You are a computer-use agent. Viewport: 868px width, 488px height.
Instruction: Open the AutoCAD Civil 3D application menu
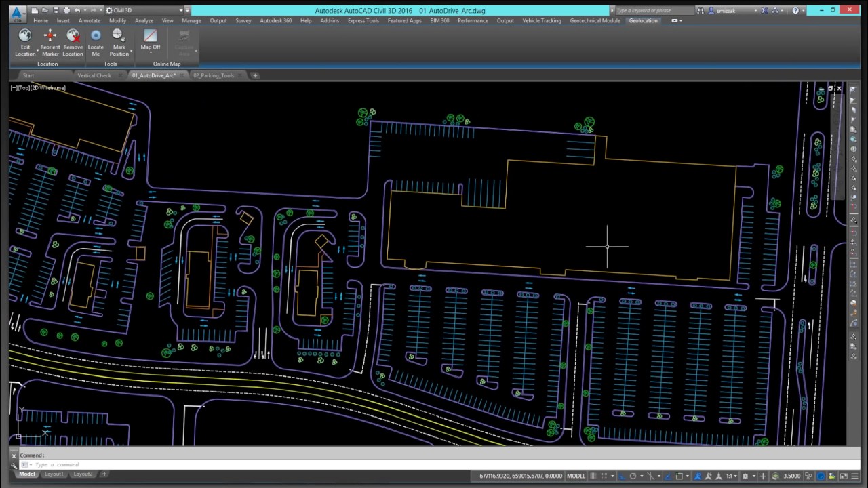[x=16, y=13]
